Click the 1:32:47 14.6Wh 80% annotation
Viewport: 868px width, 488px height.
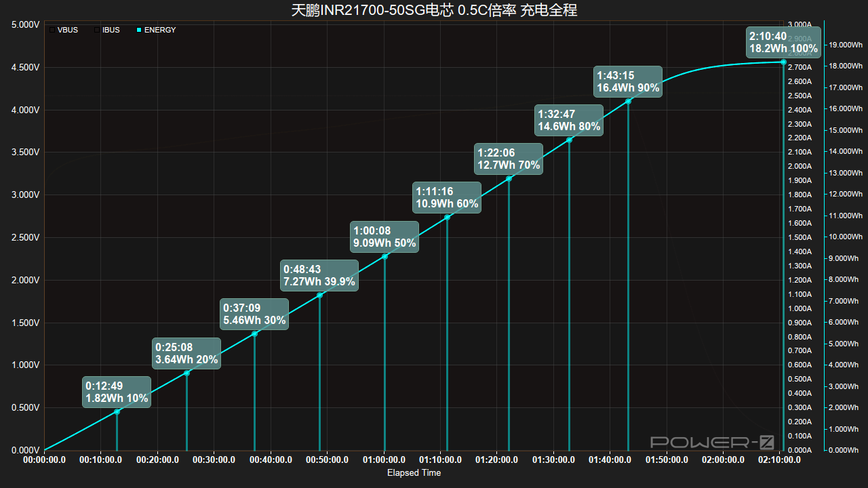[569, 120]
